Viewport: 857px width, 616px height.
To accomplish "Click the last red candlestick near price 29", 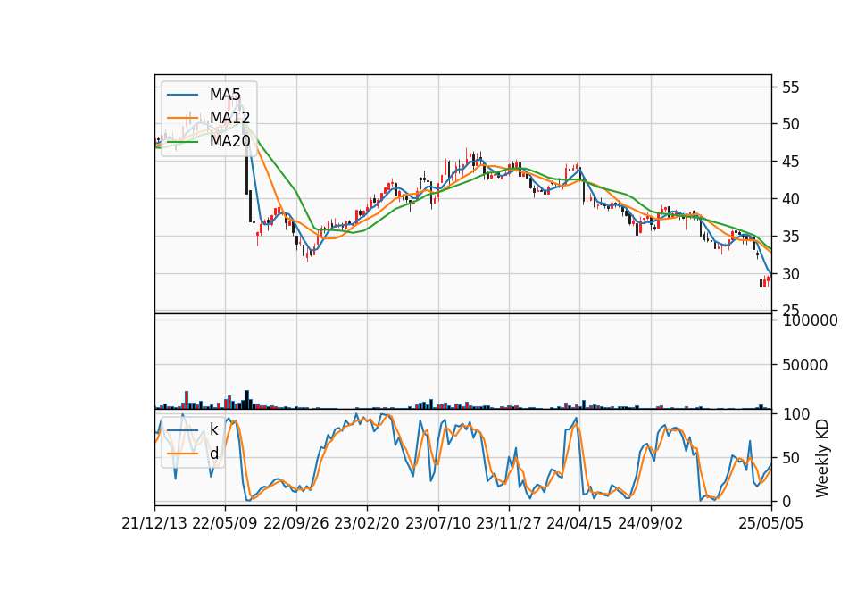I will [x=768, y=280].
